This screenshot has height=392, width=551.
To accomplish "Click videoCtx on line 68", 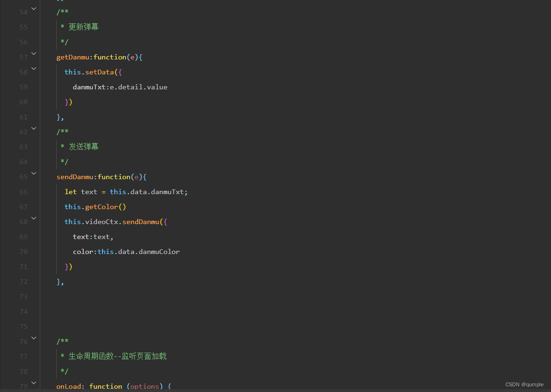I will click(x=102, y=222).
